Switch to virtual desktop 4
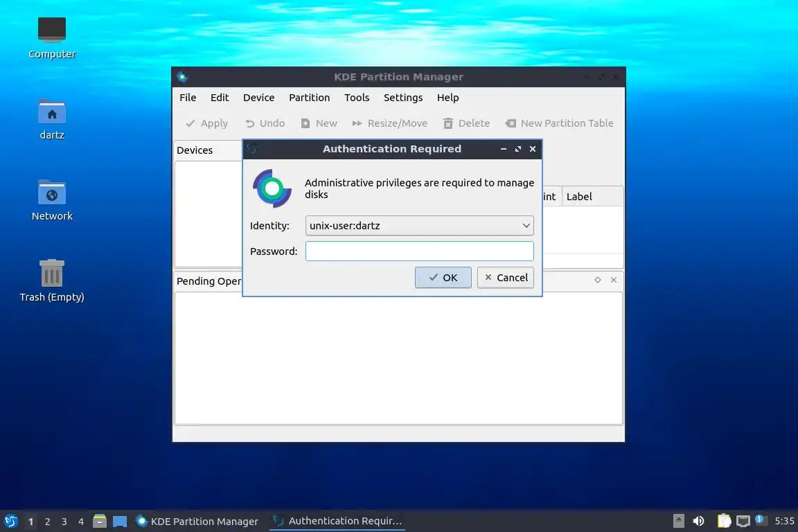Viewport: 798px width, 532px height. pyautogui.click(x=81, y=522)
